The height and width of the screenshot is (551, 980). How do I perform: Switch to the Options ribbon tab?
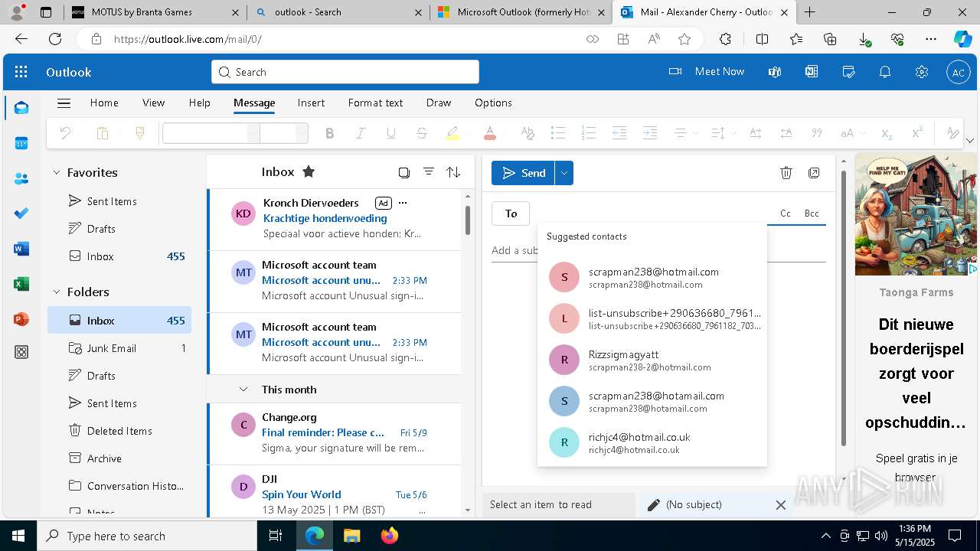pyautogui.click(x=493, y=103)
